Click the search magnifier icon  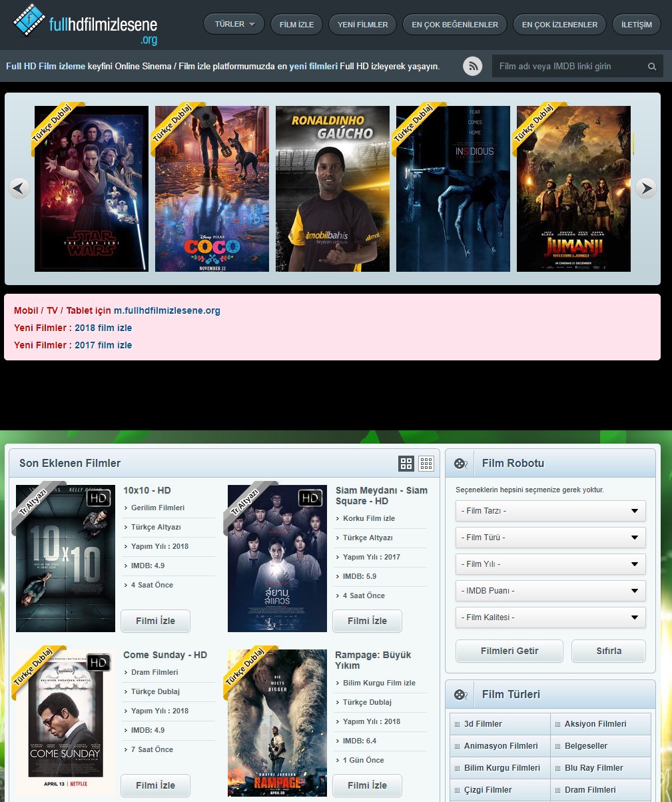(x=652, y=67)
